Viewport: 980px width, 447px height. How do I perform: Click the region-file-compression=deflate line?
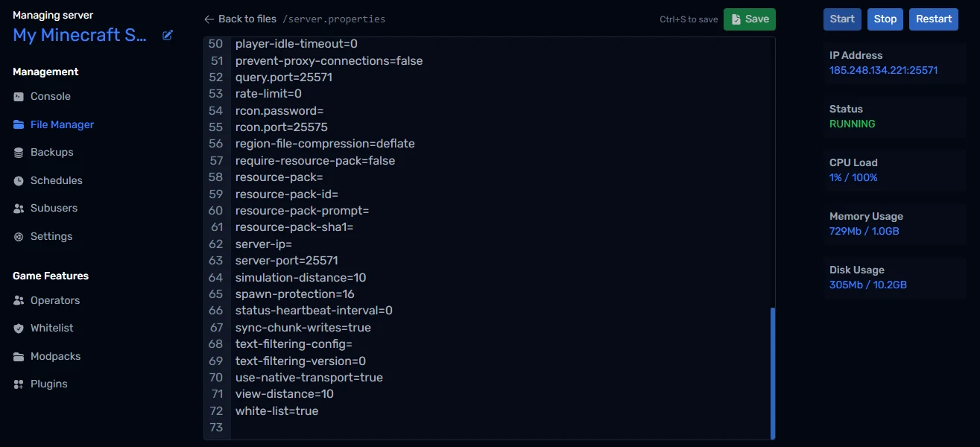coord(325,144)
